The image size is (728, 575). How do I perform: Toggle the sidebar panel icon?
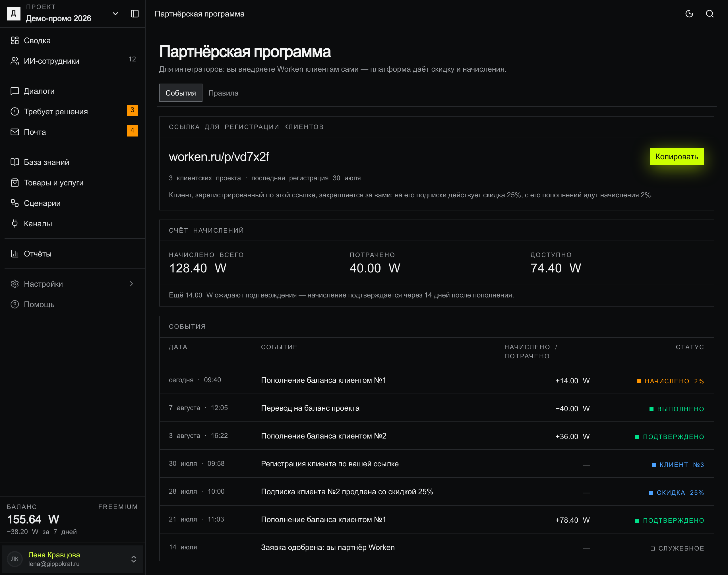tap(135, 14)
